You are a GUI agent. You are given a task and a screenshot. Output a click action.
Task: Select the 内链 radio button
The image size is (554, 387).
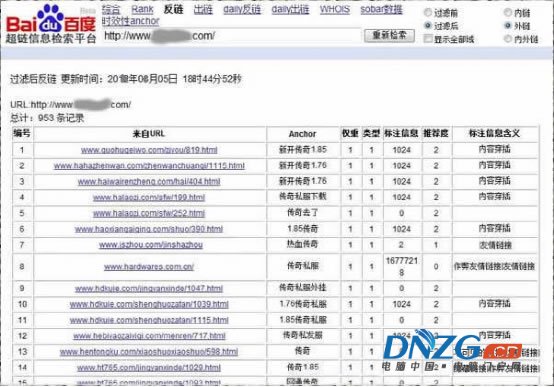coord(508,13)
